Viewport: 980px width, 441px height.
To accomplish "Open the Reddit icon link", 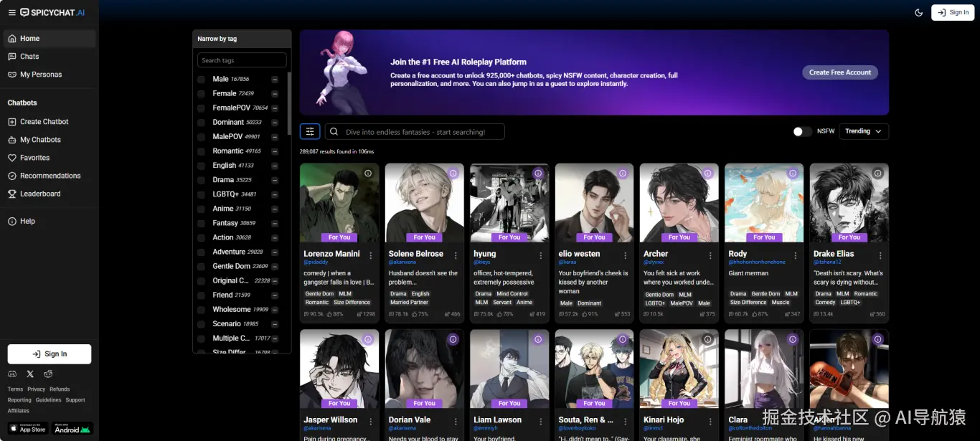I will (48, 374).
